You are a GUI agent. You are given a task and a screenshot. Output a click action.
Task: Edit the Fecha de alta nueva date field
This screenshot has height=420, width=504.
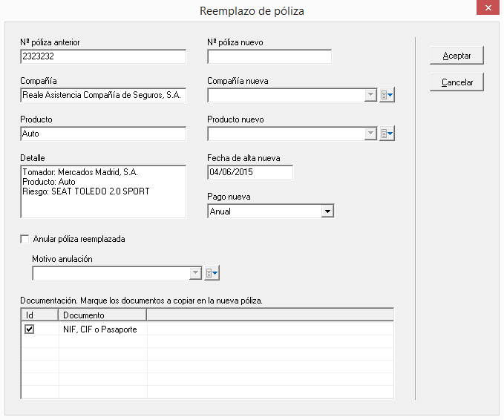[x=250, y=172]
